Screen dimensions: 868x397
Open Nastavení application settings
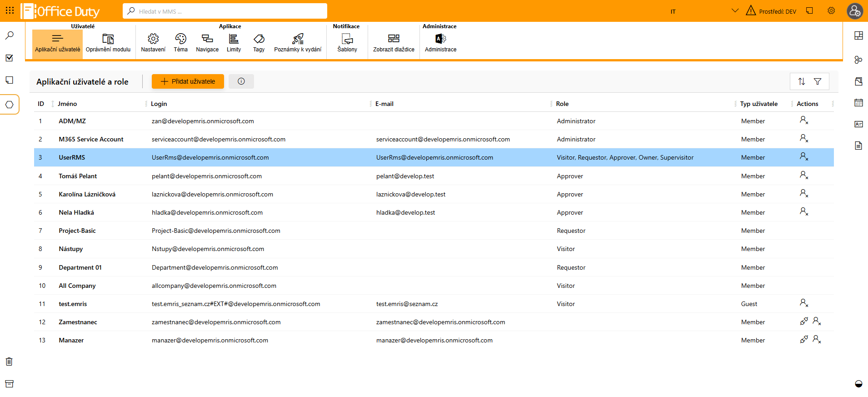[x=153, y=44]
